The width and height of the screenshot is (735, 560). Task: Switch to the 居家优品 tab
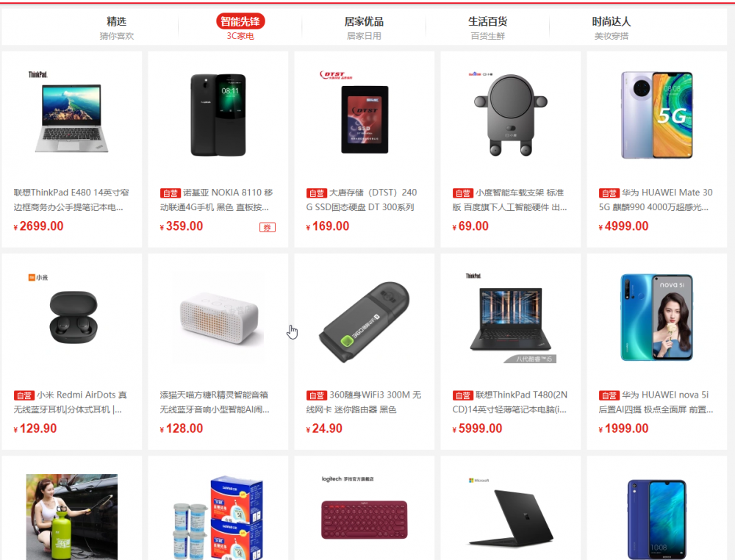pos(364,28)
